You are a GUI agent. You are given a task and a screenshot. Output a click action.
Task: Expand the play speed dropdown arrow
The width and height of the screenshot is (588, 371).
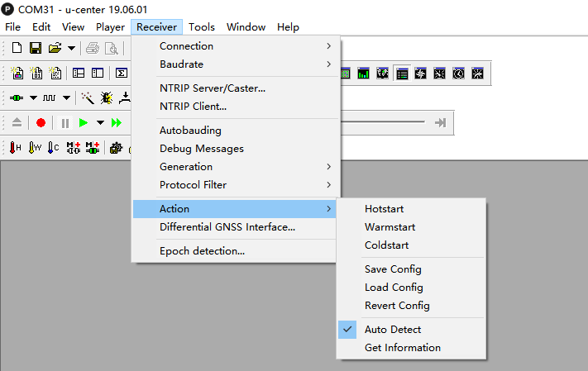tap(100, 122)
